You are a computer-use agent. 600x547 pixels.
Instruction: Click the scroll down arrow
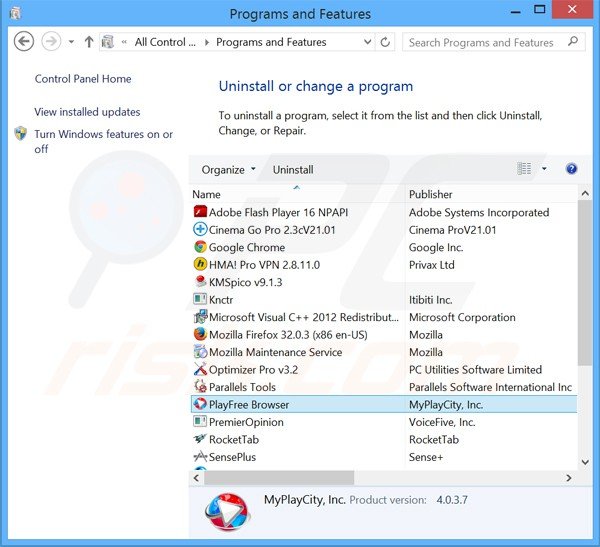[x=585, y=462]
